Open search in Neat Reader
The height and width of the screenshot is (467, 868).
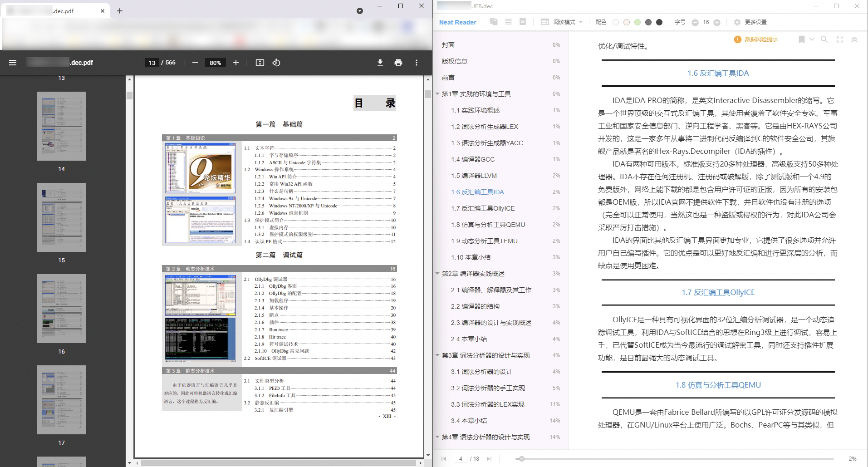coord(824,39)
